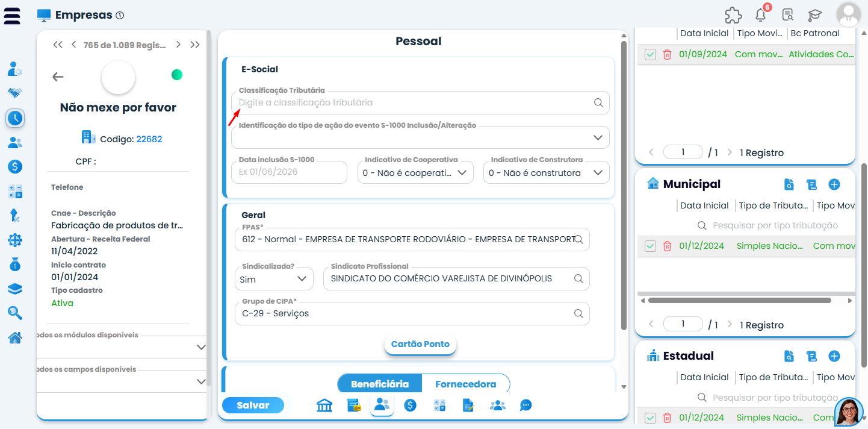Switch to the bank building bottom tab
This screenshot has width=868, height=429.
[x=324, y=406]
